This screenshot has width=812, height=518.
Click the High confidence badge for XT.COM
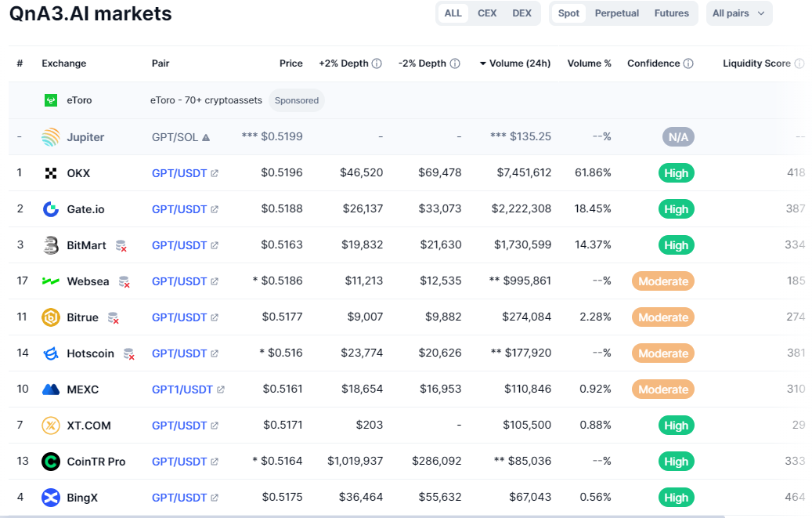click(677, 426)
